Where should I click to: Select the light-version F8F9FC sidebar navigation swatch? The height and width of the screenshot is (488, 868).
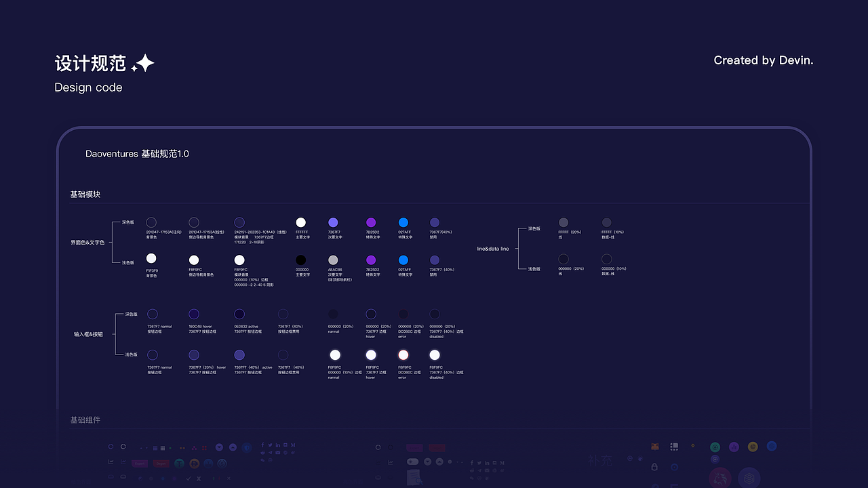click(194, 260)
